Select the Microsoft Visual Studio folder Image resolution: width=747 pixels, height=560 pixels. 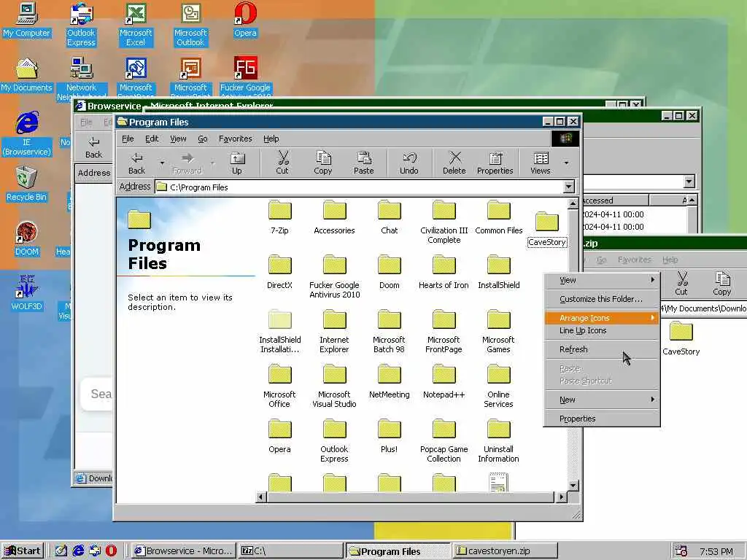pyautogui.click(x=334, y=386)
